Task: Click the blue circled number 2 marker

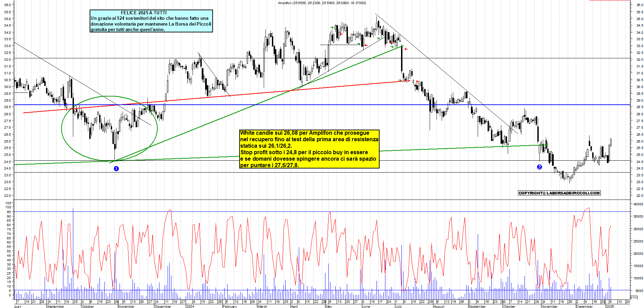Action: point(539,167)
